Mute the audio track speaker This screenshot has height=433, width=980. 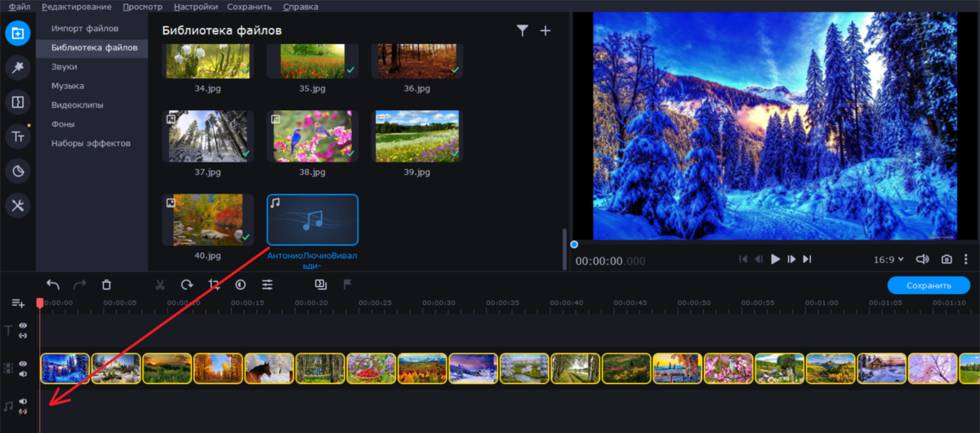(24, 401)
